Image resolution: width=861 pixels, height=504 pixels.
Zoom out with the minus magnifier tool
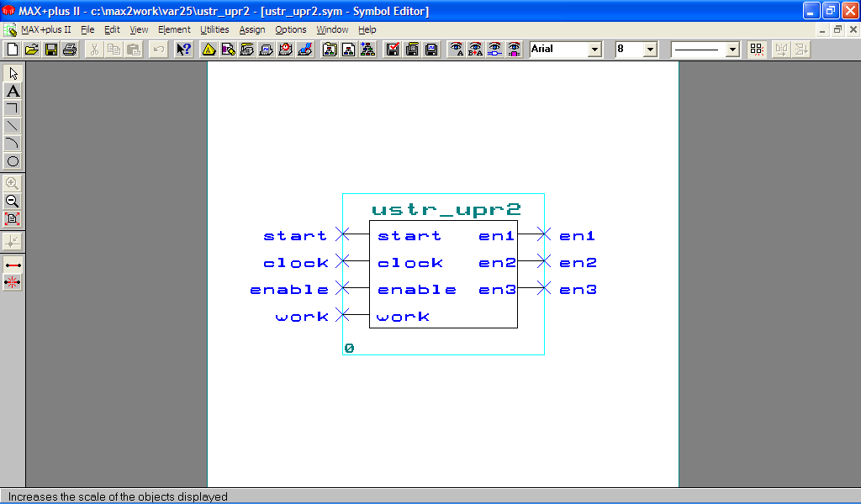[13, 202]
